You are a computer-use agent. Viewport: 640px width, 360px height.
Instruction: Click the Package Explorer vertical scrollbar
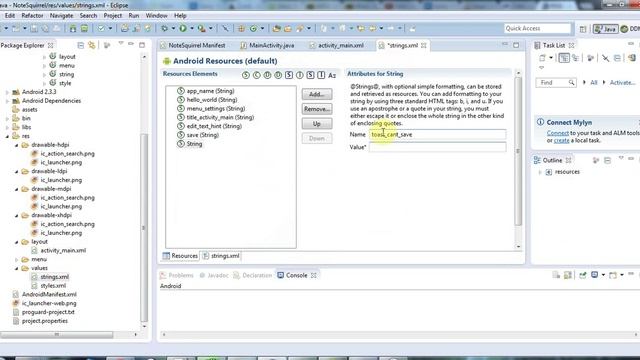click(144, 227)
